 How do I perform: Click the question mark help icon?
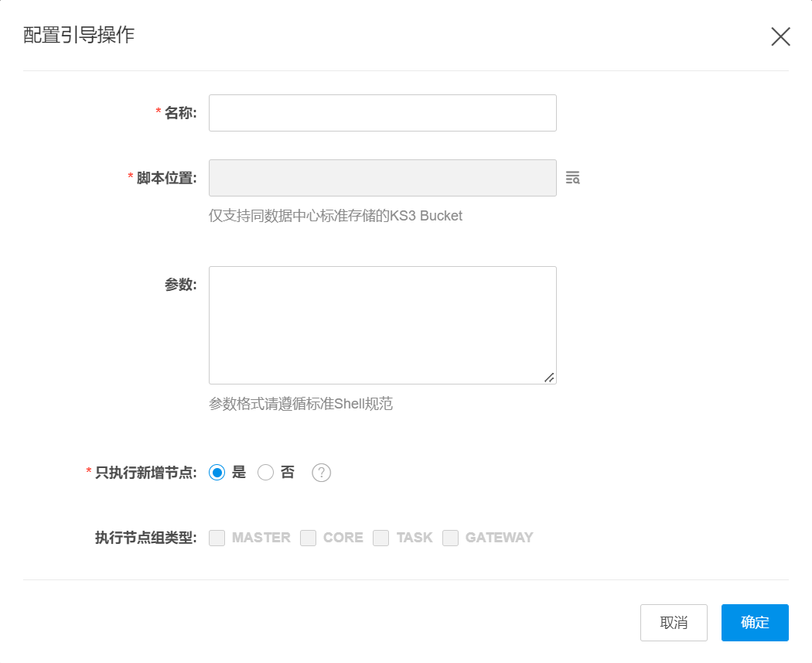[321, 473]
